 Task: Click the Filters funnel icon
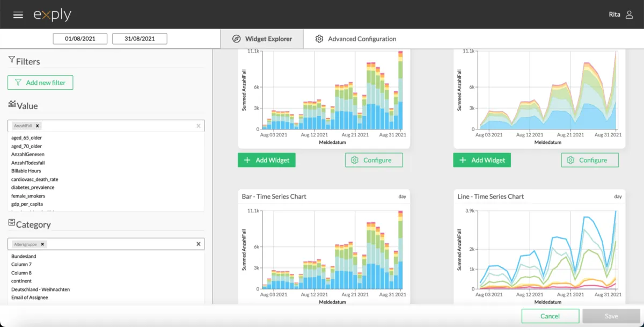tap(11, 60)
